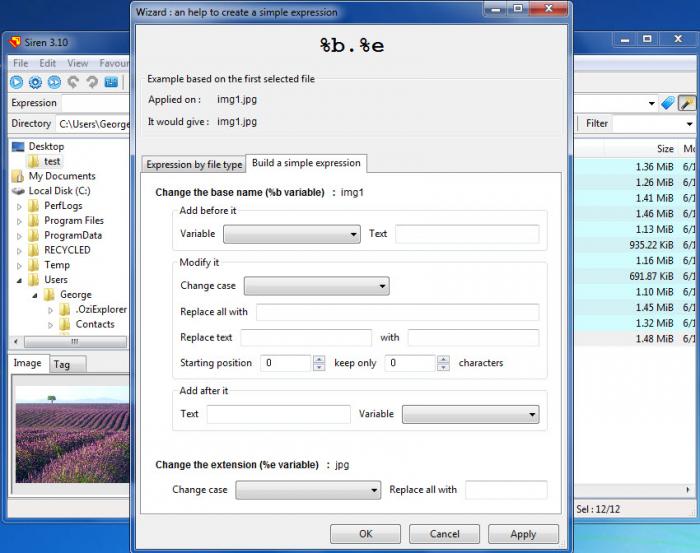Screen dimensions: 700x553
Task: Click the 935.22 KiB file size cell
Action: tap(651, 245)
